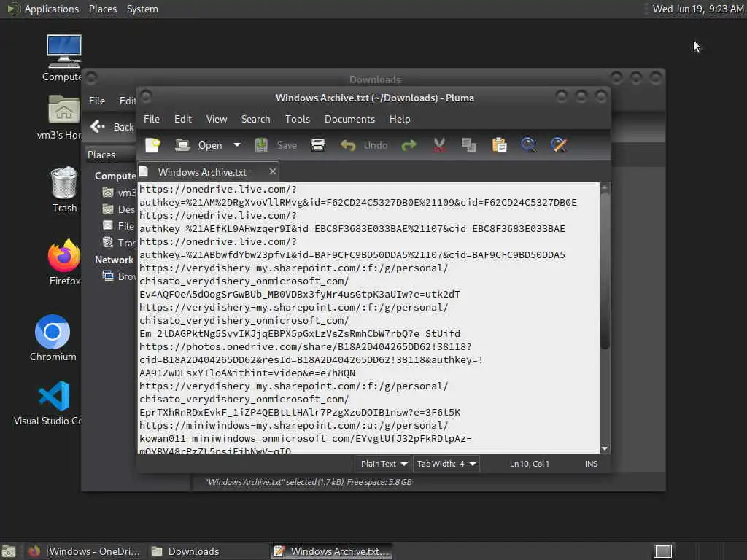Click the miniwindows-my.sharepoint.com URL line
747x560 pixels.
[x=293, y=425]
